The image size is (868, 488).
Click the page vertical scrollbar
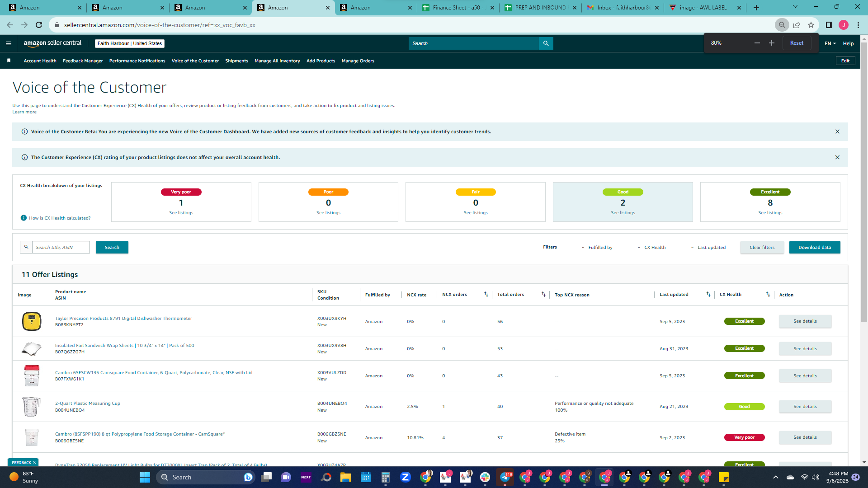(x=864, y=182)
